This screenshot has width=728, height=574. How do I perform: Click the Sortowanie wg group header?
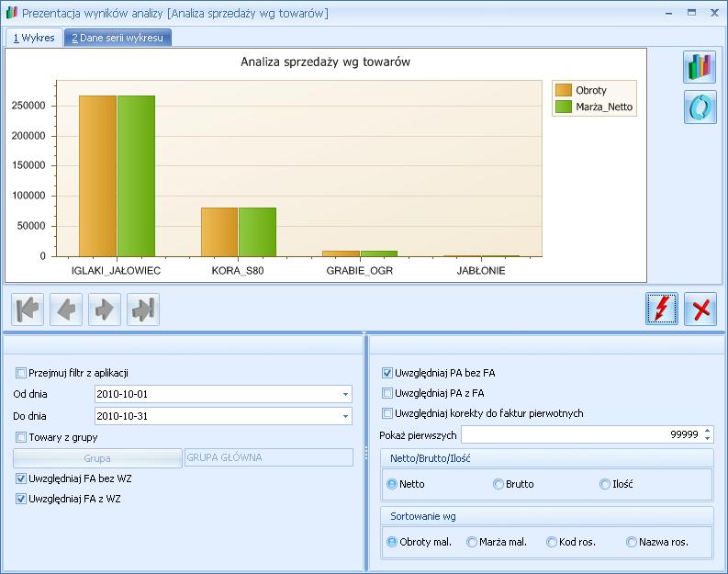pos(546,516)
